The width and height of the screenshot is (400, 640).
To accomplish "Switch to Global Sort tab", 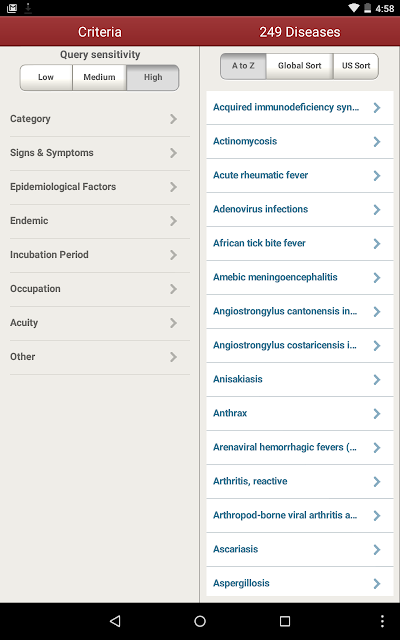I will [x=300, y=66].
